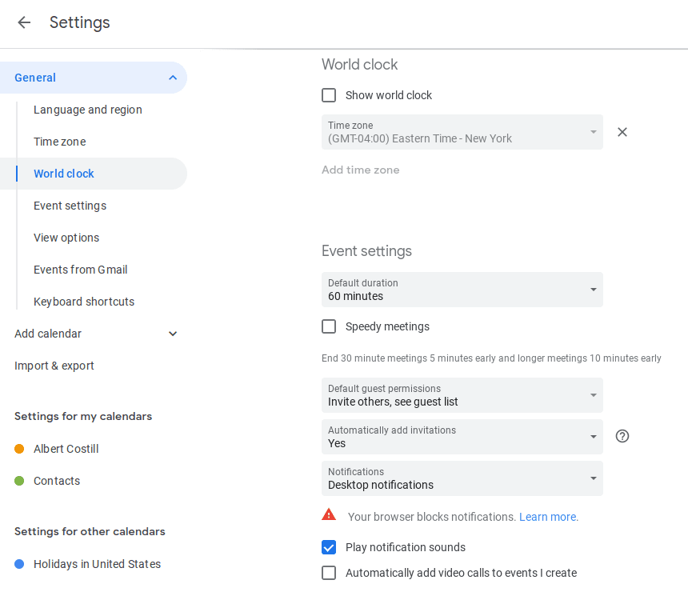Click the Learn more link
The width and height of the screenshot is (688, 616).
click(x=549, y=517)
